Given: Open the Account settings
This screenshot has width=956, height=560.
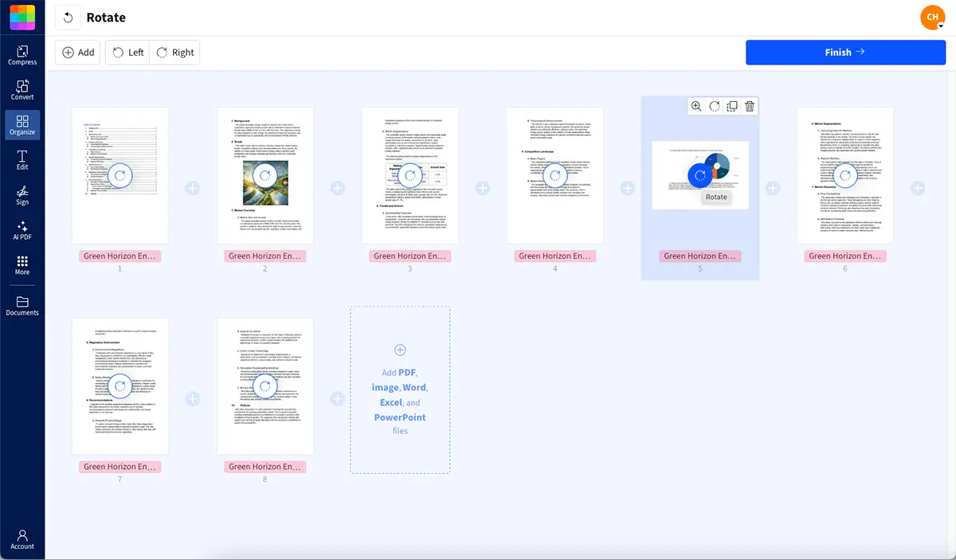Looking at the screenshot, I should pos(22,537).
